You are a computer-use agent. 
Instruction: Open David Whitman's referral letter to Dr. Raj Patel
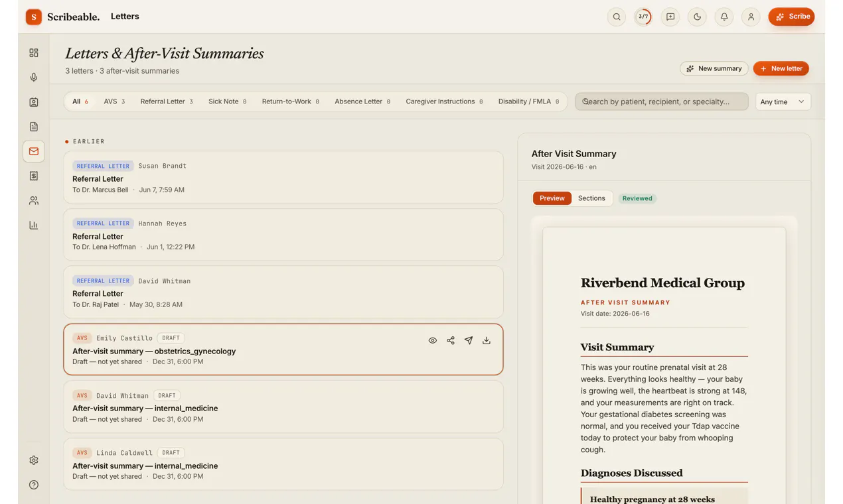tap(283, 292)
